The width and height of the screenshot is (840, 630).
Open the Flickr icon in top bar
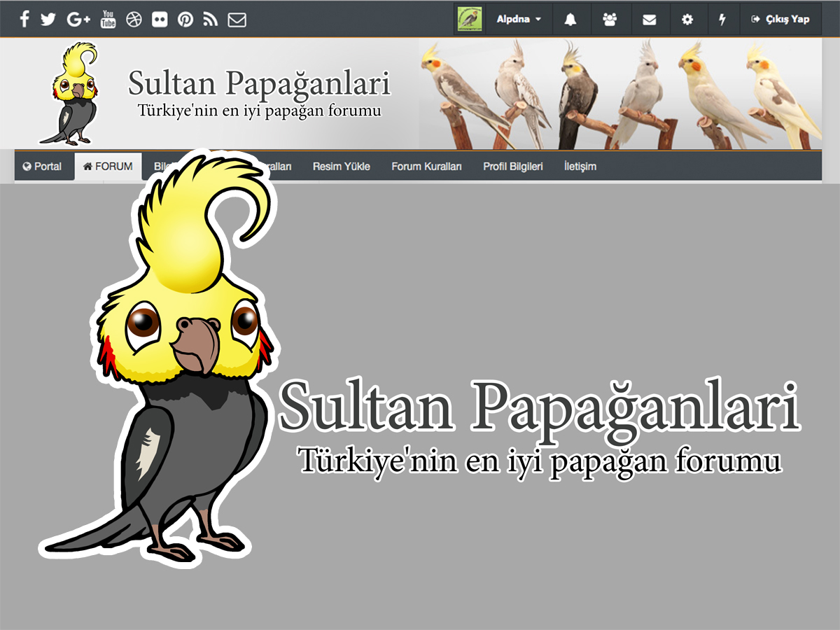(x=160, y=19)
